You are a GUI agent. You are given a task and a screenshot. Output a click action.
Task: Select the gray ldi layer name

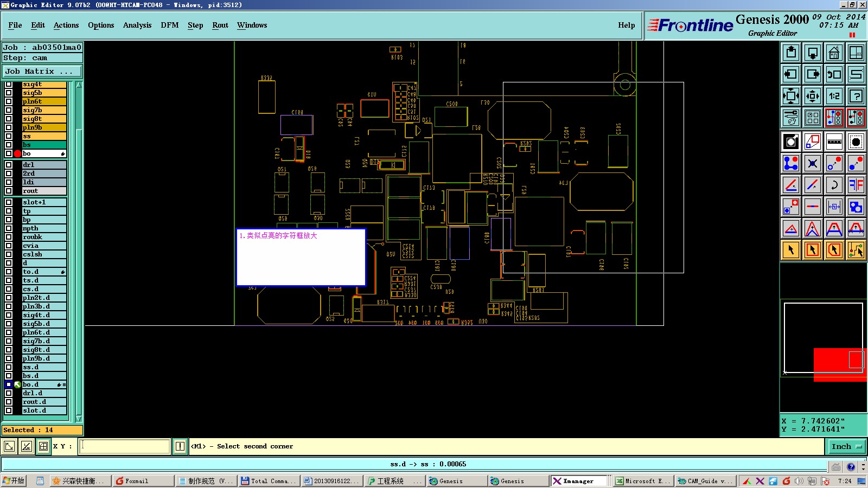(x=44, y=182)
